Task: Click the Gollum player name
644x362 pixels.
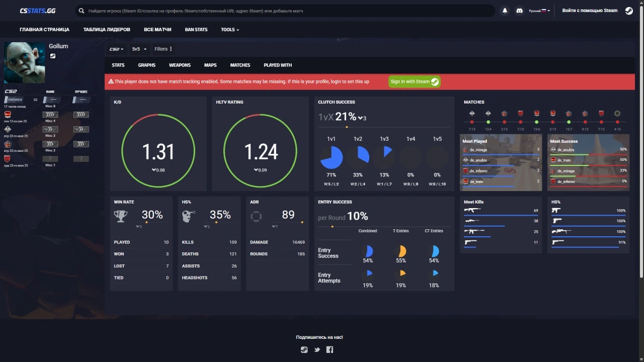Action: click(58, 46)
